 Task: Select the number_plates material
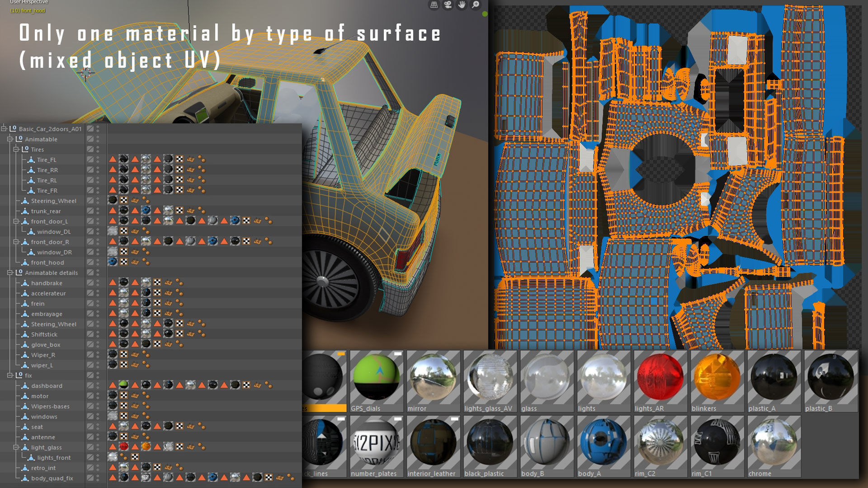point(376,446)
